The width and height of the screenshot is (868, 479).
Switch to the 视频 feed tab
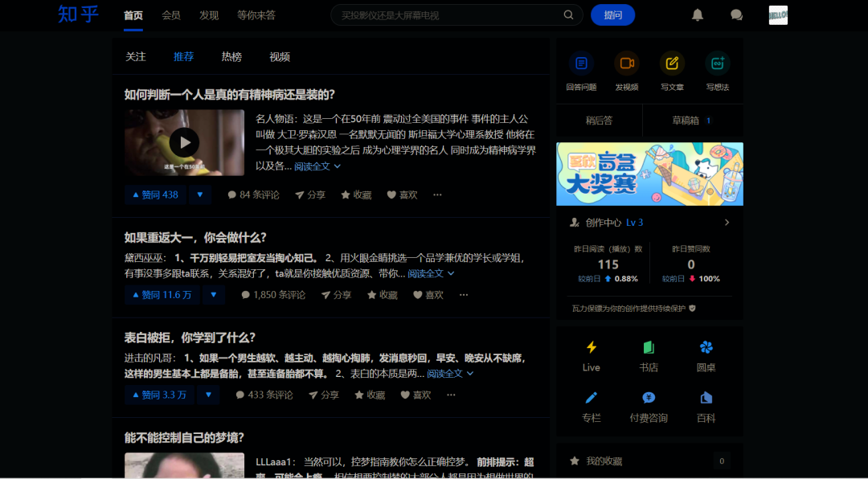pos(280,56)
